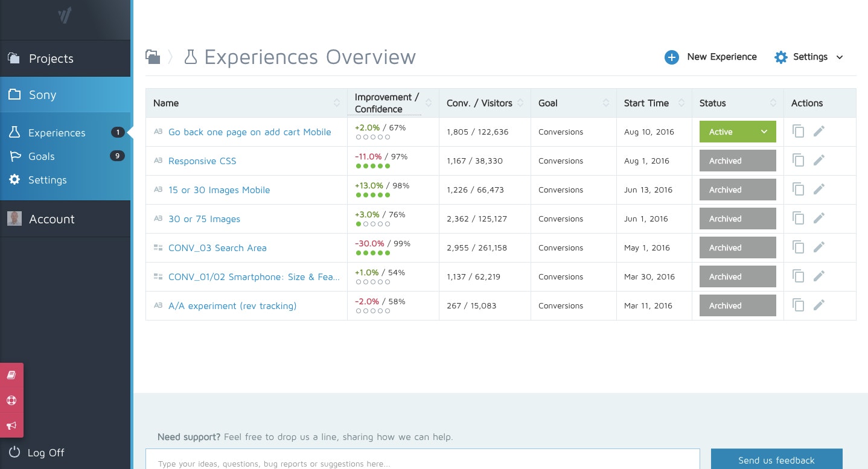The height and width of the screenshot is (469, 868).
Task: Click the Send us feedback button
Action: point(776,460)
